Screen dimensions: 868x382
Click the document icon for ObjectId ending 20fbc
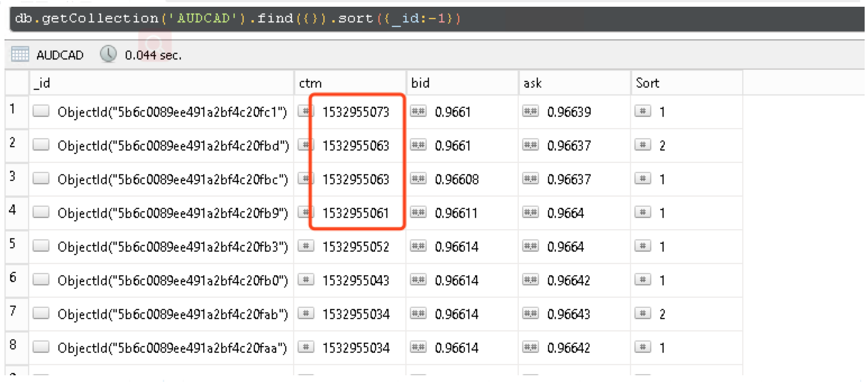tap(41, 179)
